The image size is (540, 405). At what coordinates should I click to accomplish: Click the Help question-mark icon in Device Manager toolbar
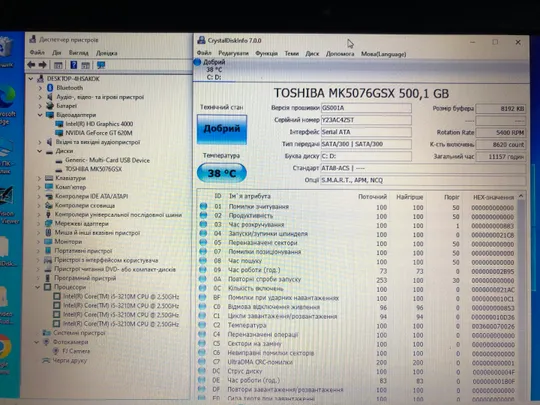pyautogui.click(x=73, y=65)
